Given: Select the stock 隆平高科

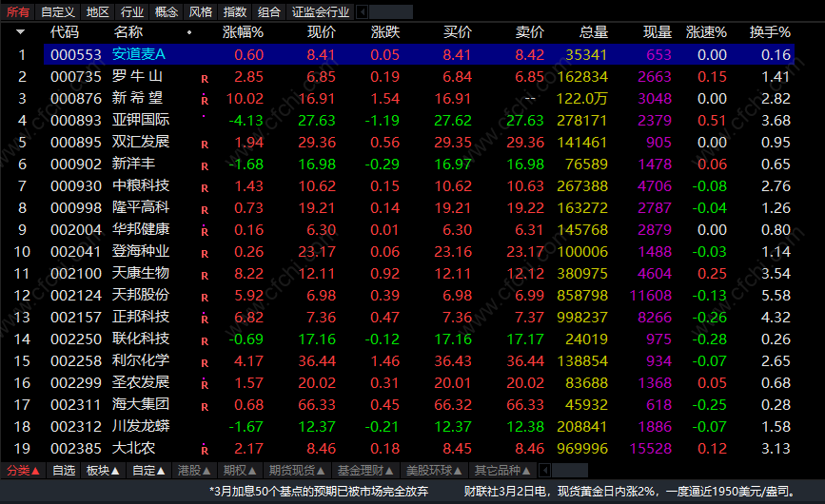Looking at the screenshot, I should 141,207.
